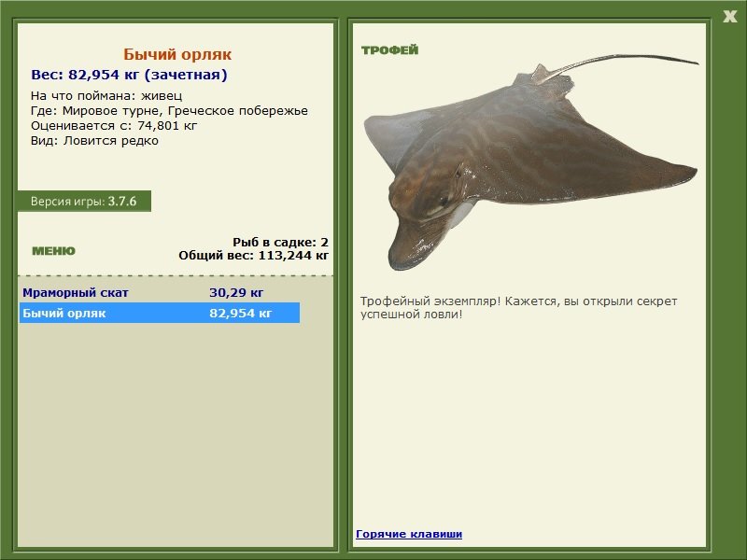Click the Общий вес: 113,244 кг total
Viewport: 747px width, 560px height.
coord(253,256)
